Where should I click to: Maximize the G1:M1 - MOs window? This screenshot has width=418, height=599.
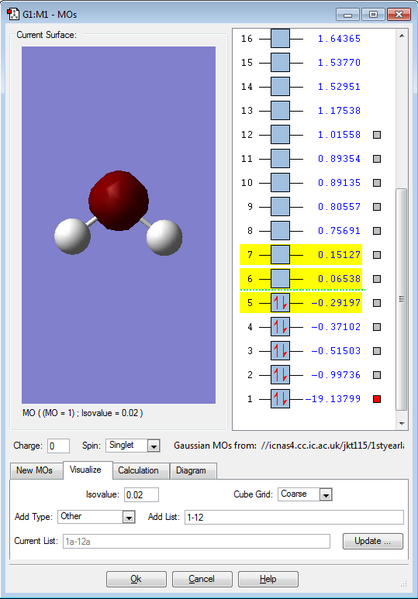tap(373, 15)
